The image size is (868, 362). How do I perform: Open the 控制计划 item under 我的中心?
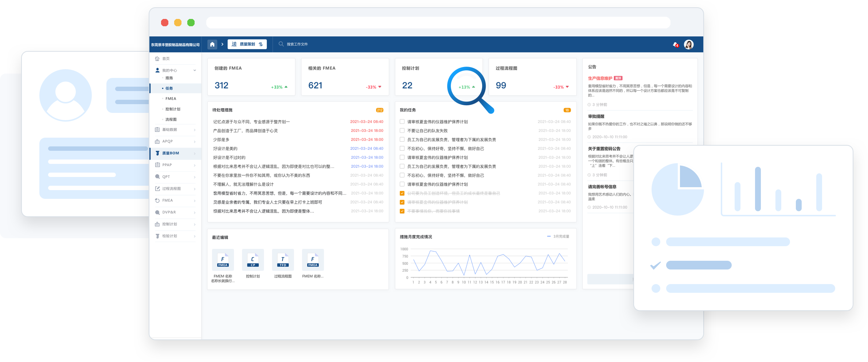(173, 109)
